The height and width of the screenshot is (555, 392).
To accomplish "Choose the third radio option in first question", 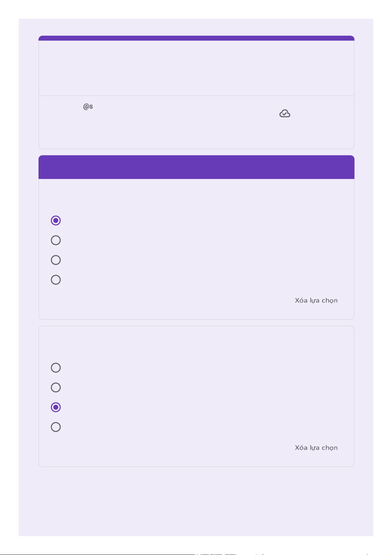I will [x=56, y=260].
